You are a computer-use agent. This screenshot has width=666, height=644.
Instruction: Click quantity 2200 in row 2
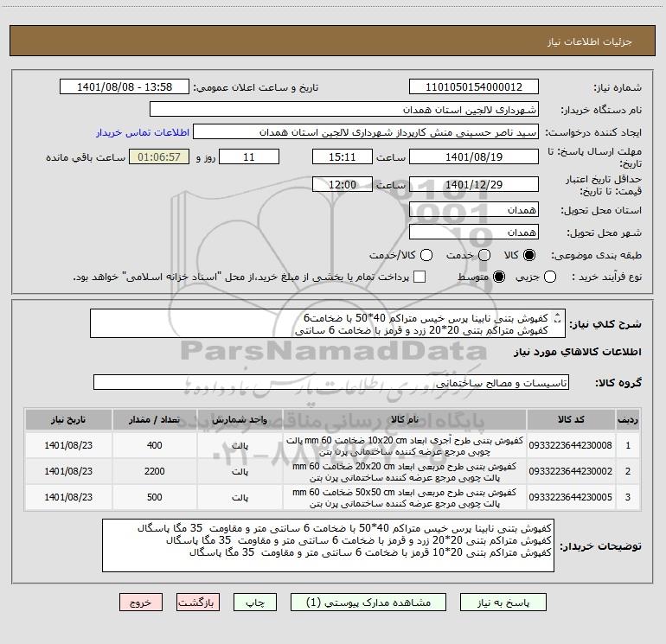point(154,471)
